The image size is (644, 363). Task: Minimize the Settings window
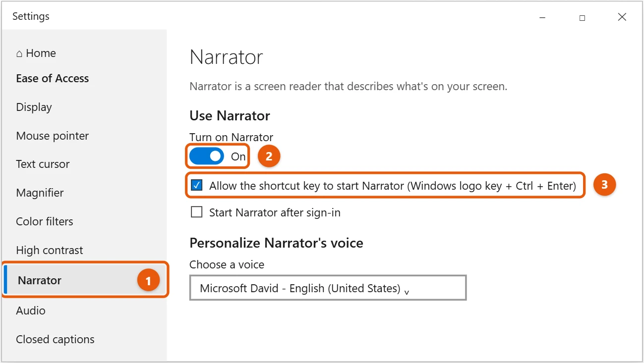pos(542,17)
